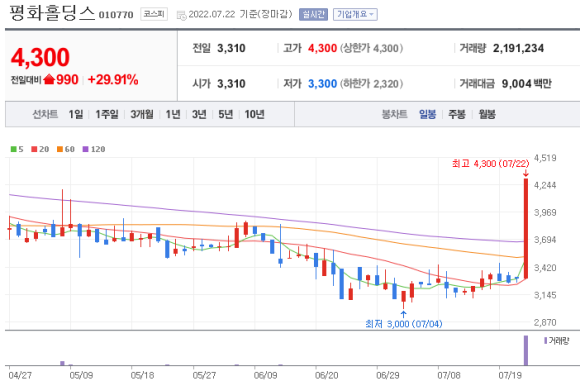This screenshot has width=580, height=381.
Task: Click the 고가 4,300 value in red
Action: (323, 48)
